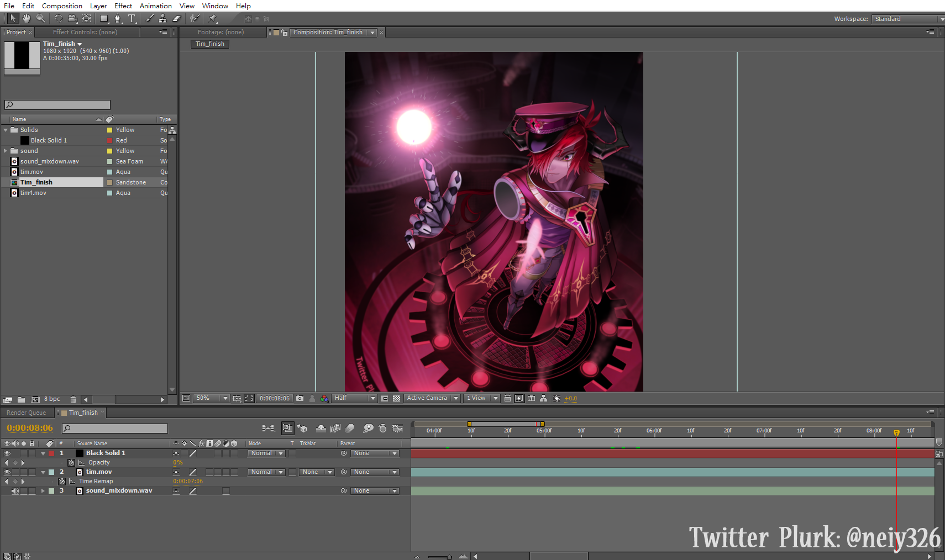The width and height of the screenshot is (945, 560).
Task: Expand the sound folder in Project panel
Action: click(x=6, y=151)
